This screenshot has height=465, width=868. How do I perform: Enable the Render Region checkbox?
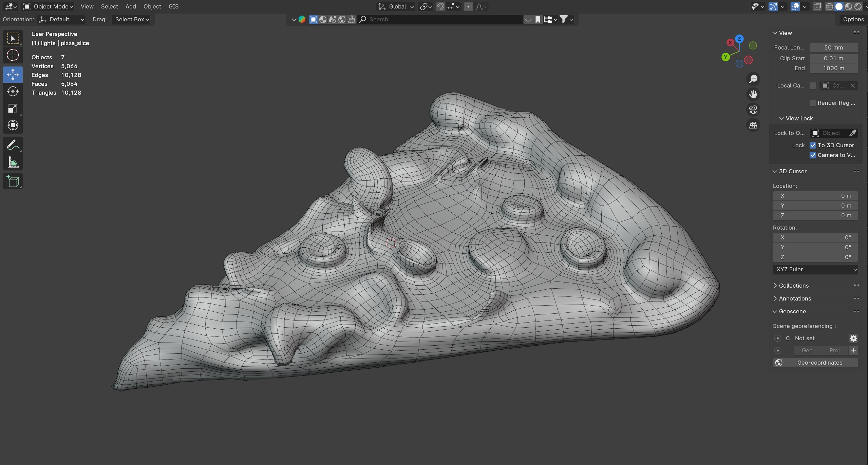pos(813,103)
